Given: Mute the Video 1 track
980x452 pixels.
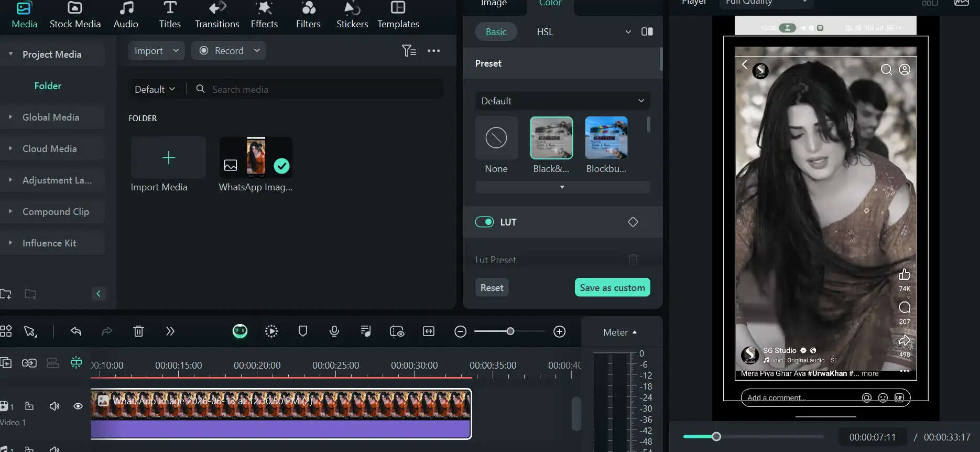Looking at the screenshot, I should (x=55, y=406).
